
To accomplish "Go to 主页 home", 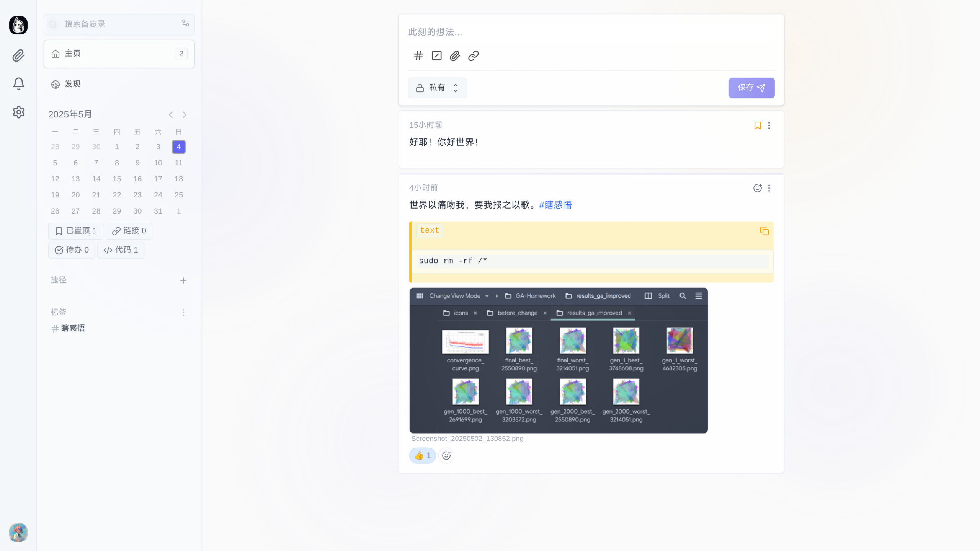I will tap(119, 54).
